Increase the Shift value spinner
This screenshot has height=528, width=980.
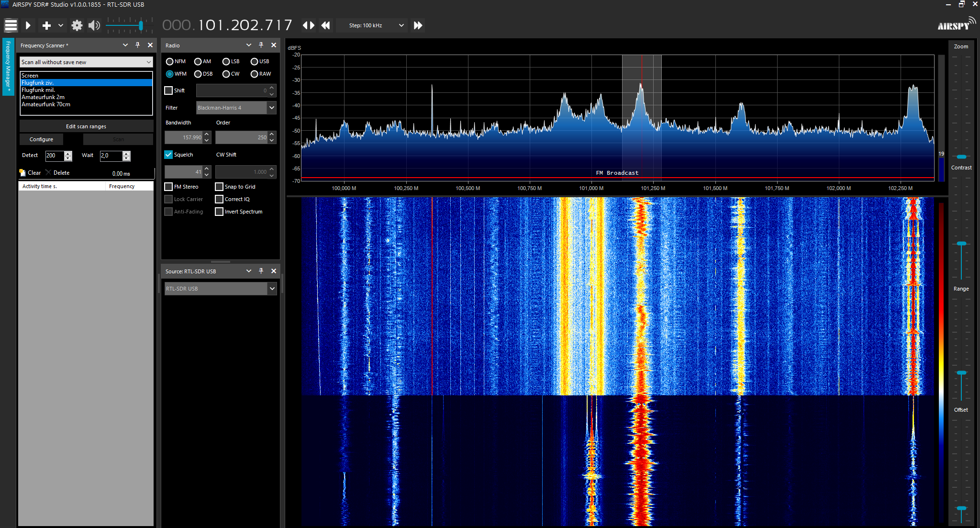click(272, 88)
